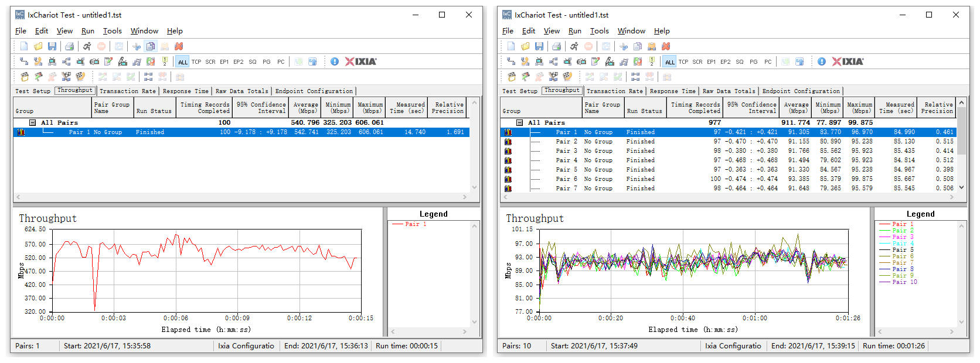Click Add pair icon in left window
This screenshot has height=363, width=980.
point(24,61)
